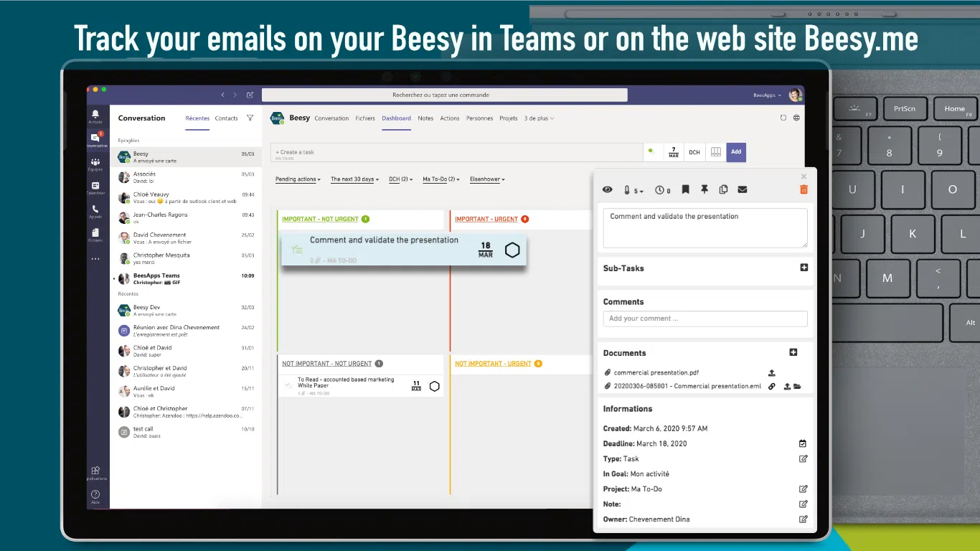980x551 pixels.
Task: Mark 'Comment and validate the presentation' hexagon done
Action: tap(512, 250)
